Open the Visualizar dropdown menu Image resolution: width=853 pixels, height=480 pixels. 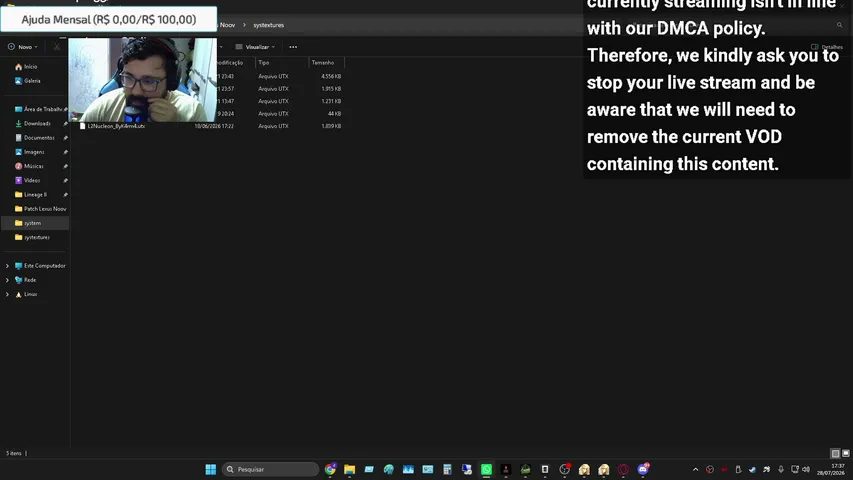[x=255, y=47]
